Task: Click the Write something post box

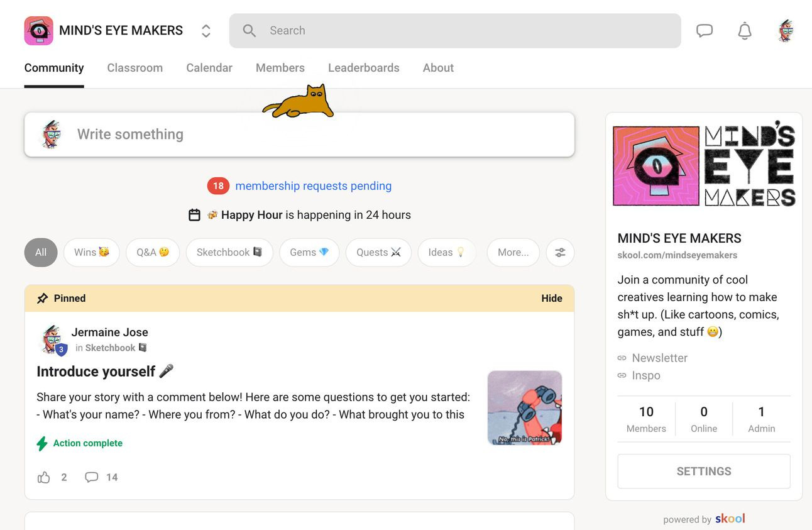Action: [x=299, y=135]
